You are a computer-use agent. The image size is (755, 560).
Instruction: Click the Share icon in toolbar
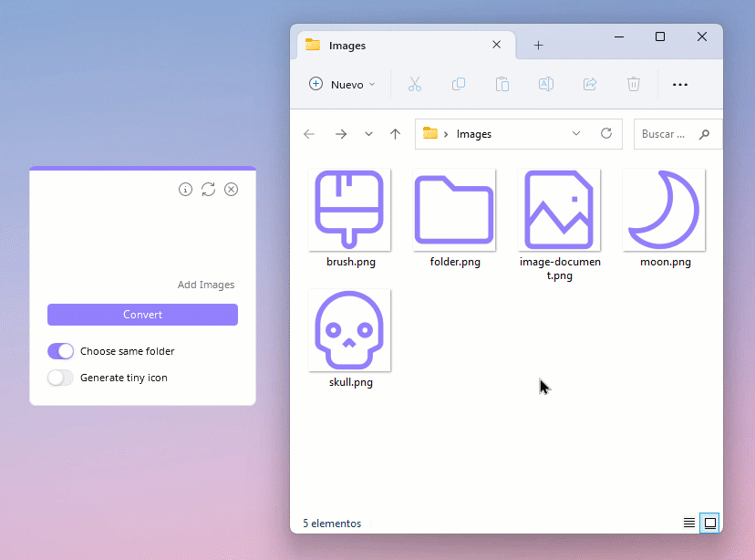coord(590,85)
